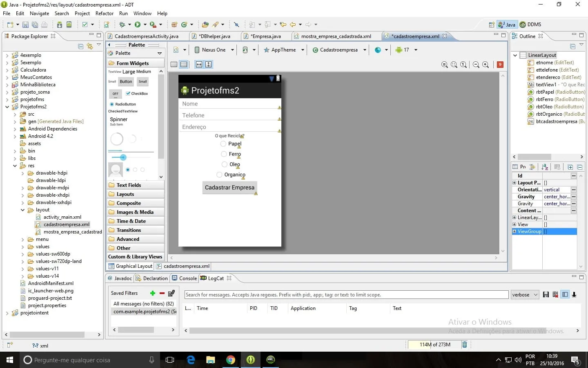
Task: Click the green Run button in toolbar
Action: click(138, 25)
